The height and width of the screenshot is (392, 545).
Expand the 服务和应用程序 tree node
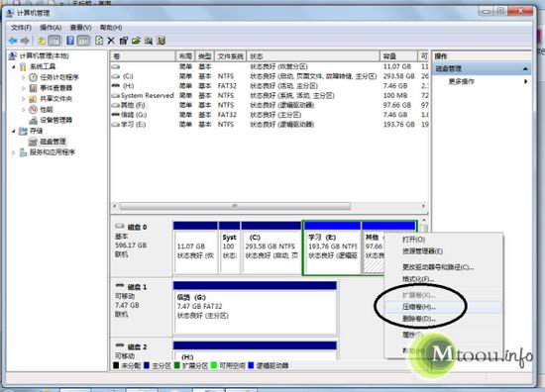[x=14, y=152]
